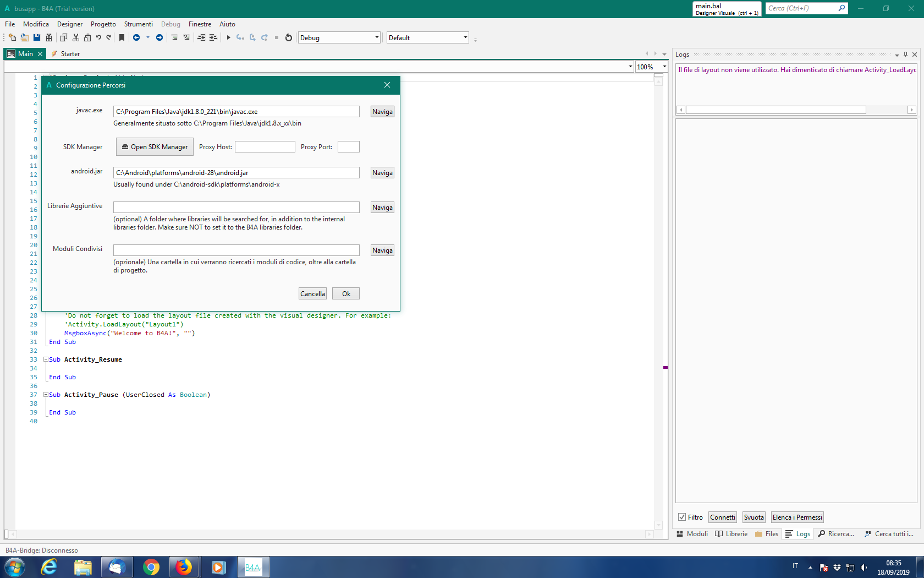
Task: Click the stop debugging square icon
Action: coord(277,37)
